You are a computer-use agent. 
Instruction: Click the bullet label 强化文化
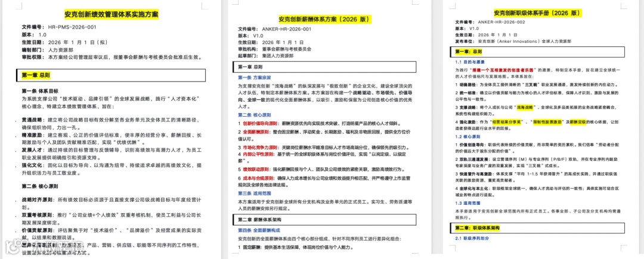point(33,165)
